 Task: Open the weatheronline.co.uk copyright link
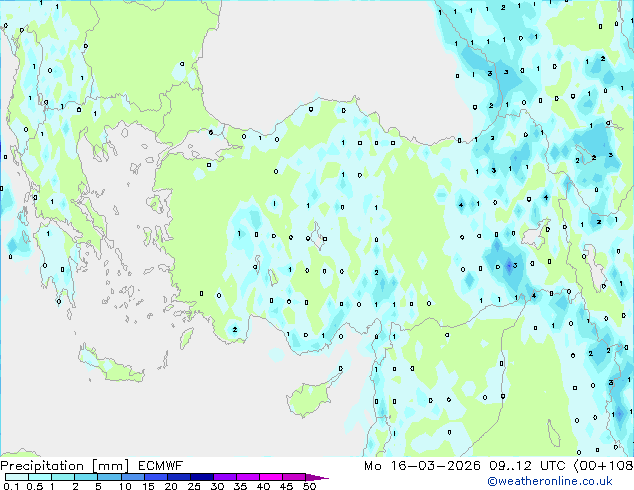[550, 481]
